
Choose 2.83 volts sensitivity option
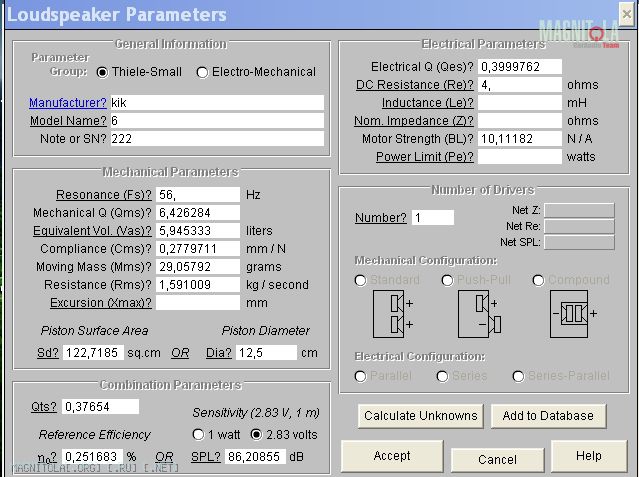coord(256,435)
